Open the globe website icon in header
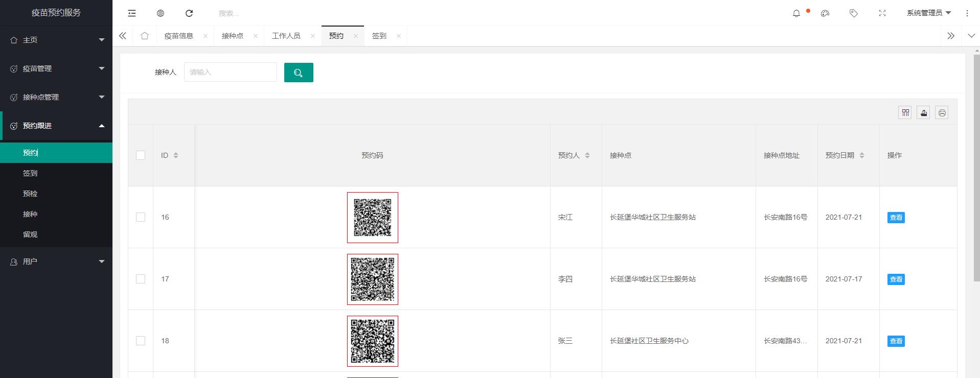The width and height of the screenshot is (980, 378). [x=161, y=13]
